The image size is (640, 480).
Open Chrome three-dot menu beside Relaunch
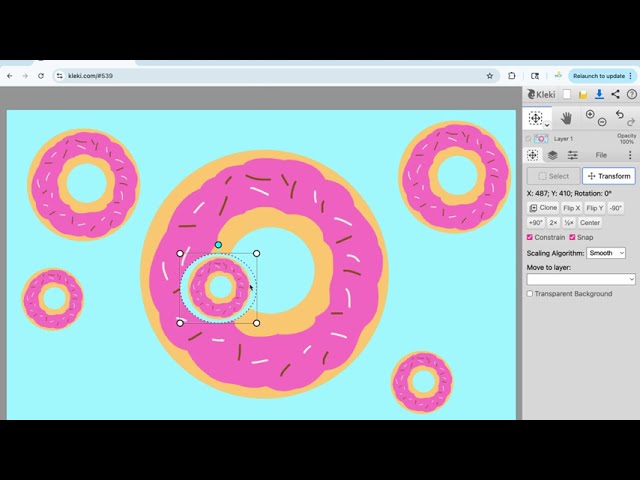[x=631, y=76]
